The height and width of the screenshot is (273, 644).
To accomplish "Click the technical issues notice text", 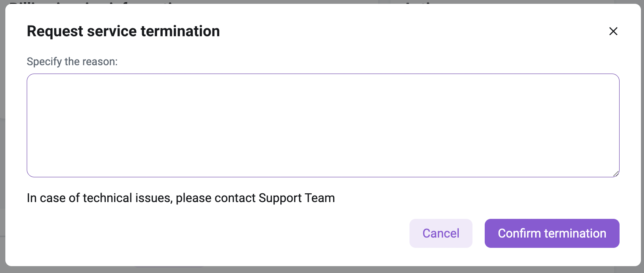I will point(181,198).
